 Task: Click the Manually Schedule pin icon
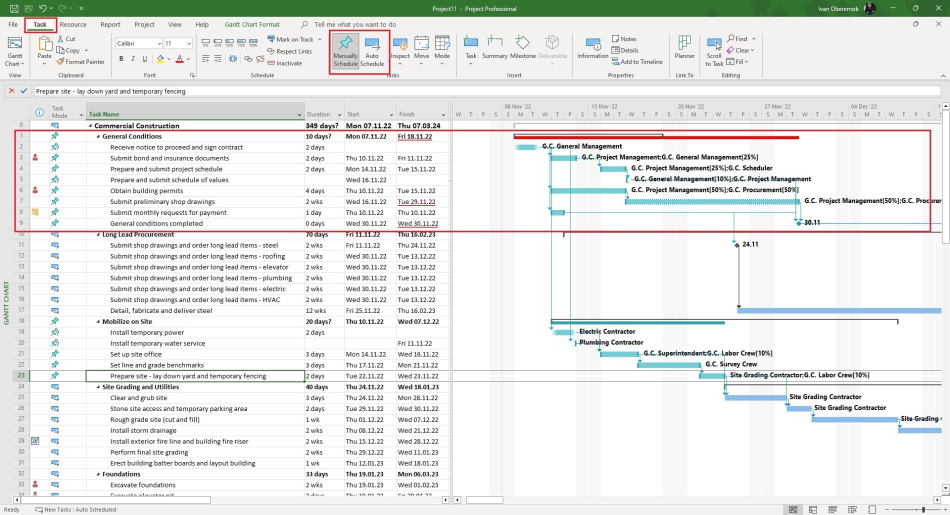(345, 49)
